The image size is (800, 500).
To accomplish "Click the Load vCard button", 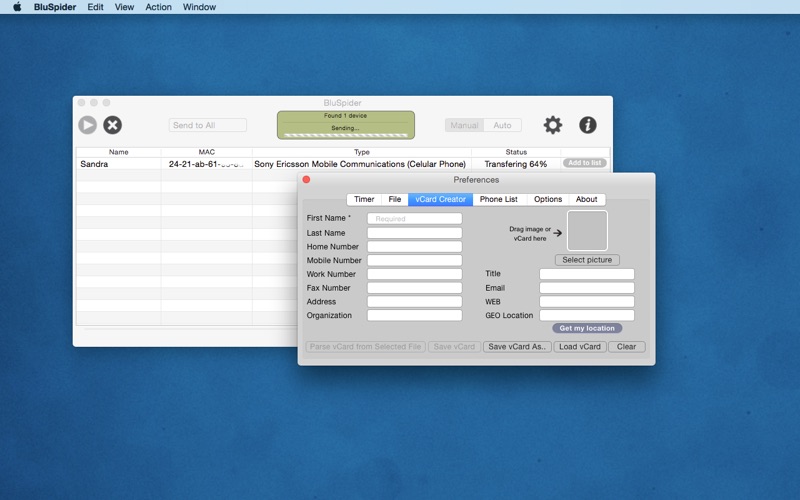I will [x=580, y=347].
